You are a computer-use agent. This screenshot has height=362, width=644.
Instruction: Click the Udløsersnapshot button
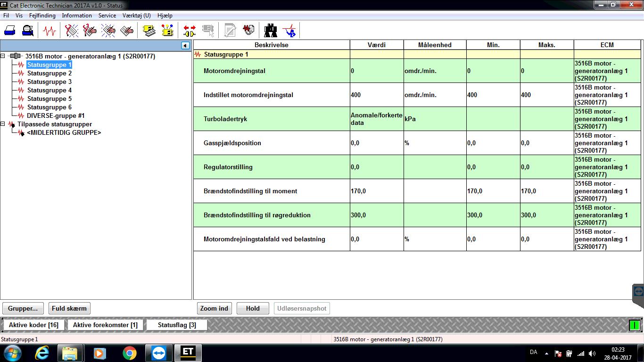tap(302, 308)
